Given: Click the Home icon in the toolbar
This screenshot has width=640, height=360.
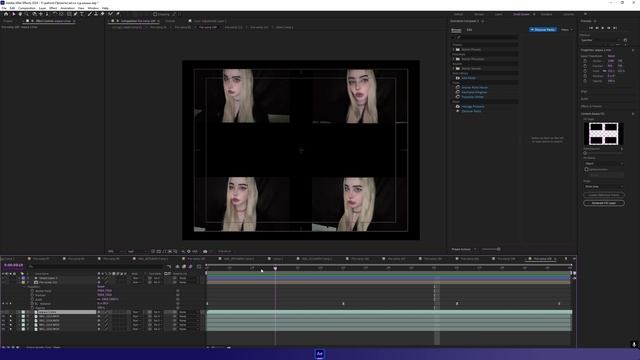Looking at the screenshot, I should pos(6,14).
